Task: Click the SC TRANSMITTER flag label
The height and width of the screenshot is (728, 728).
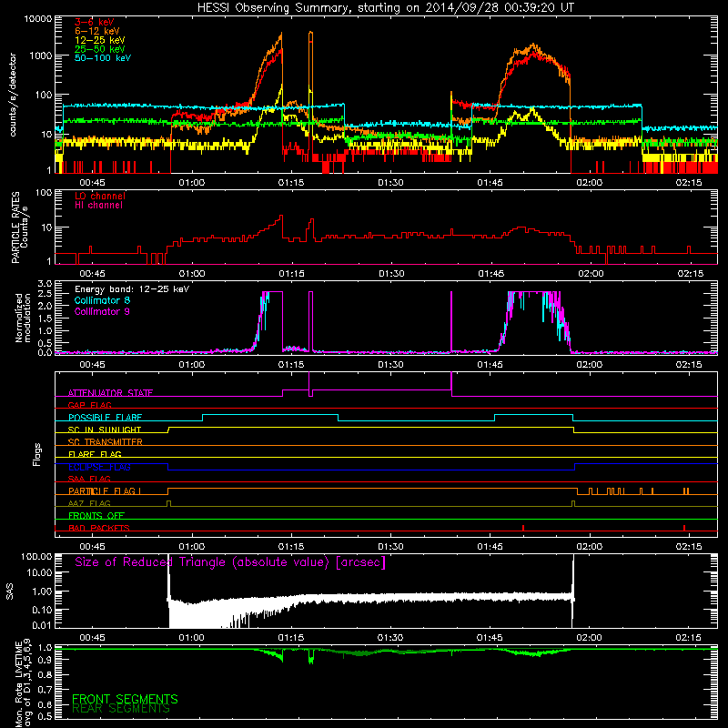Action: (x=106, y=442)
